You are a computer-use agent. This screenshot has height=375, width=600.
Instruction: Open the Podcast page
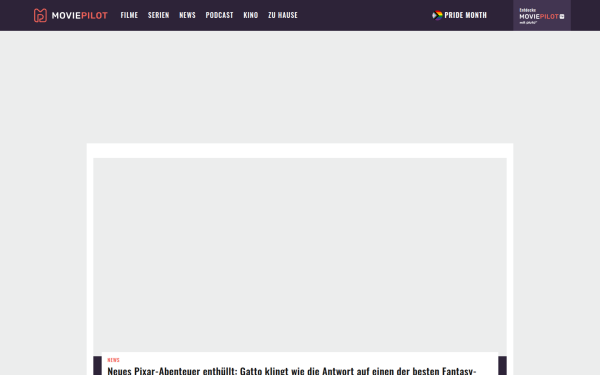click(219, 15)
